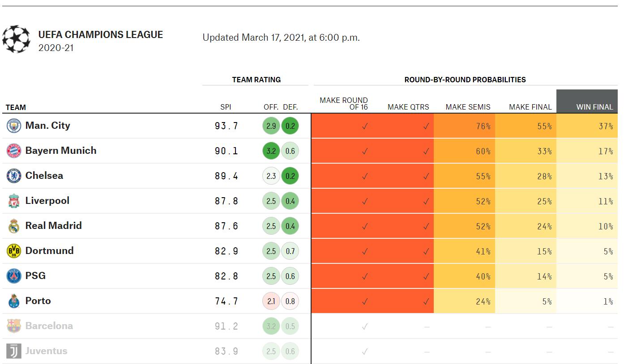Sort table by SPI column header
This screenshot has height=364, width=641.
click(226, 107)
